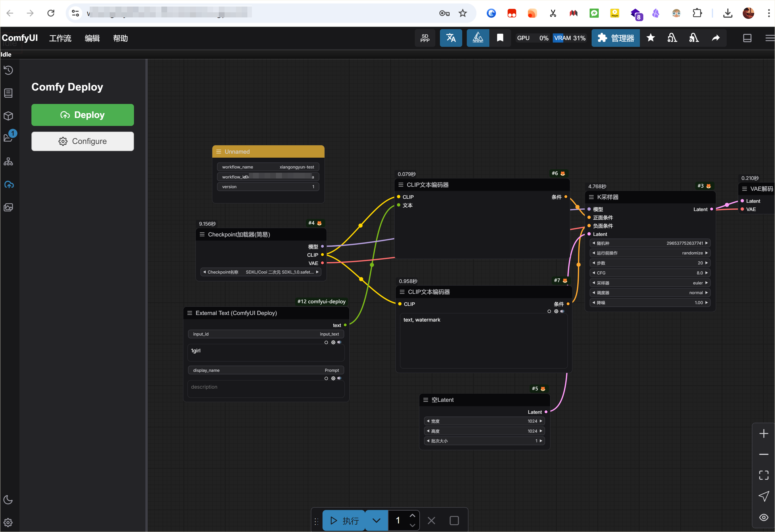Open the model library cube icon
This screenshot has width=775, height=532.
(8, 116)
